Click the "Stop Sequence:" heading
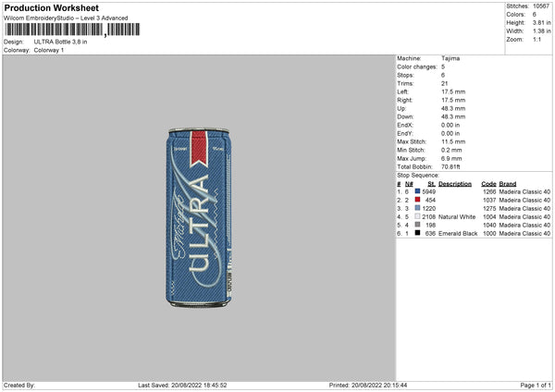 [418, 176]
